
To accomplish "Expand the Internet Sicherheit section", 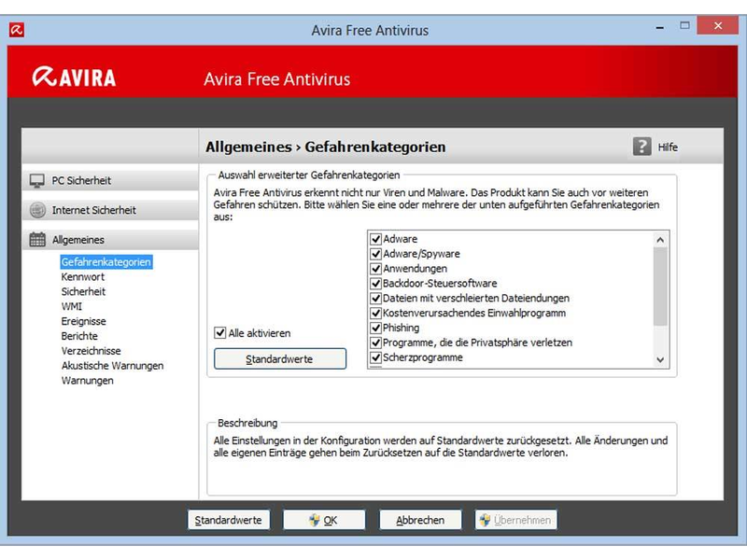I will pyautogui.click(x=110, y=210).
